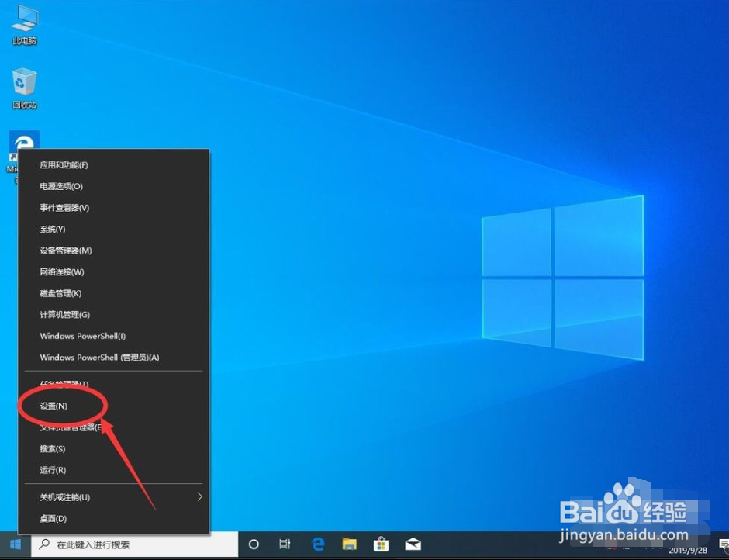
Task: Open 网络连接(W) from the menu
Action: point(114,272)
